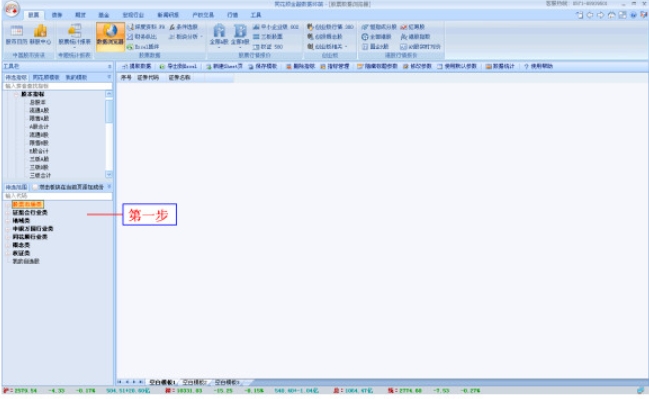This screenshot has height=399, width=649.
Task: Click the 使用帮助 question mark icon
Action: pyautogui.click(x=526, y=66)
